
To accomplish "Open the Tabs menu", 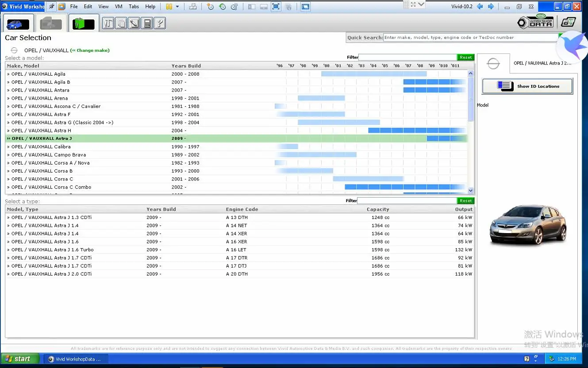I will click(134, 7).
